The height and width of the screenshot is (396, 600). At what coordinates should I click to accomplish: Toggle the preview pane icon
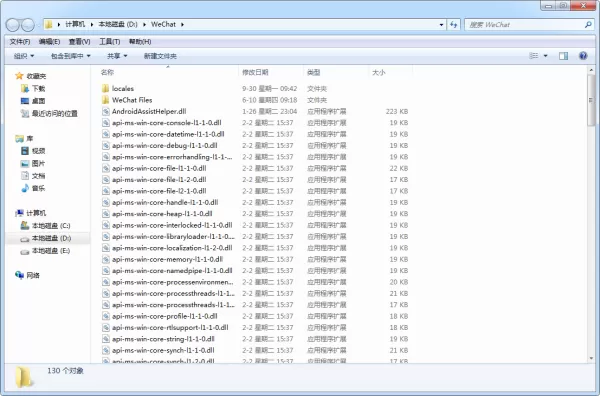[563, 56]
